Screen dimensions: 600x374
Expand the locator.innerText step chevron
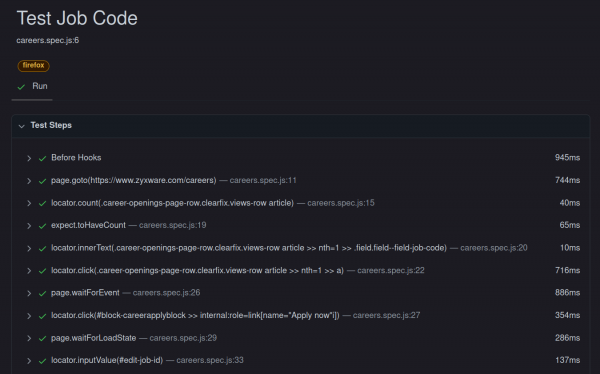[x=29, y=248]
